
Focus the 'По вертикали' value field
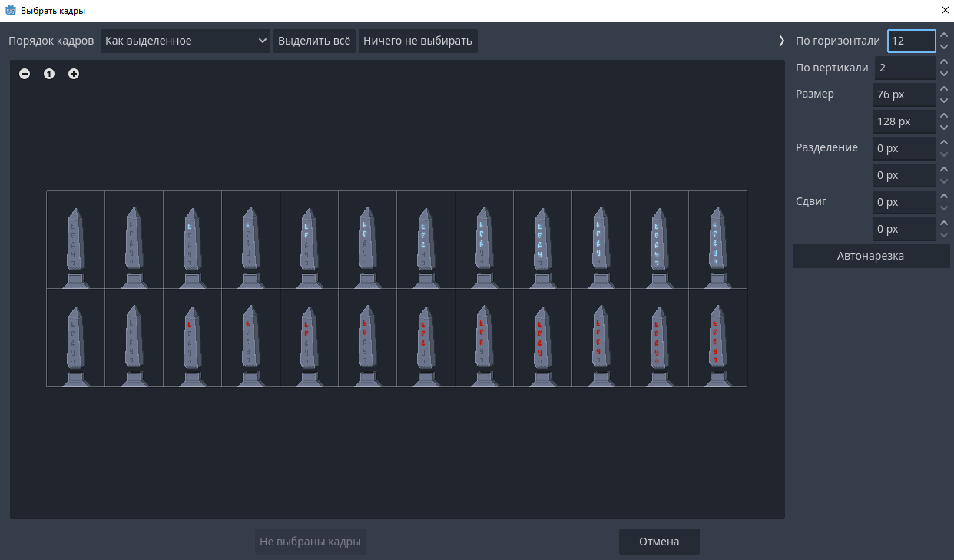pos(905,68)
